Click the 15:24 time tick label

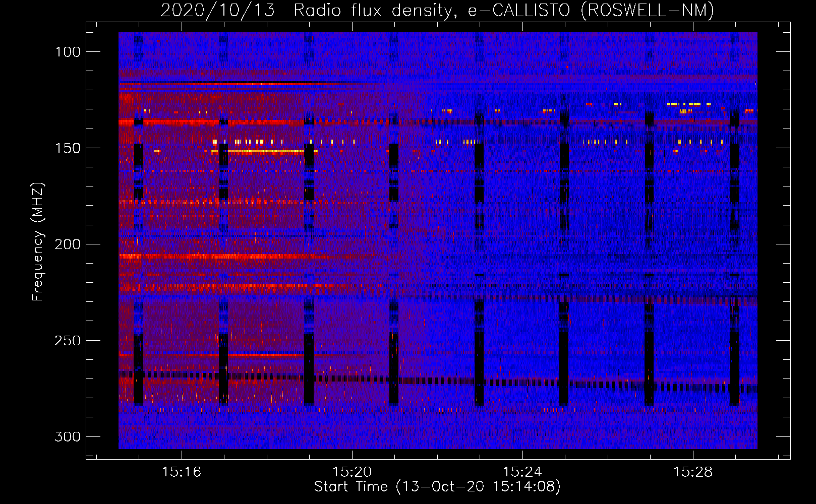(x=522, y=472)
